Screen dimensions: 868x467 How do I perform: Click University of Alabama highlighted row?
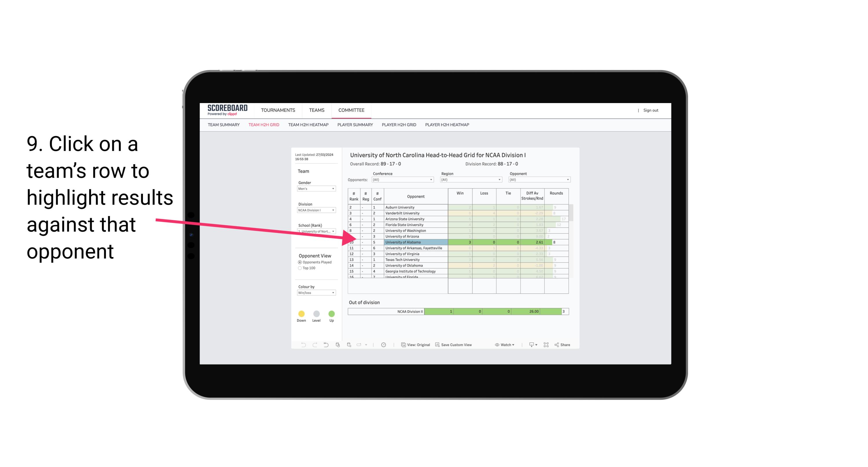tap(457, 242)
